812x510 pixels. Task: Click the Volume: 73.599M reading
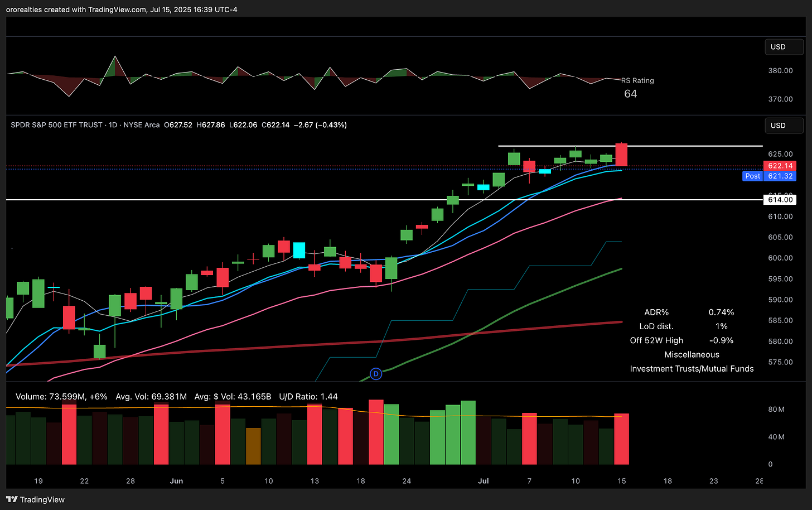pyautogui.click(x=61, y=396)
